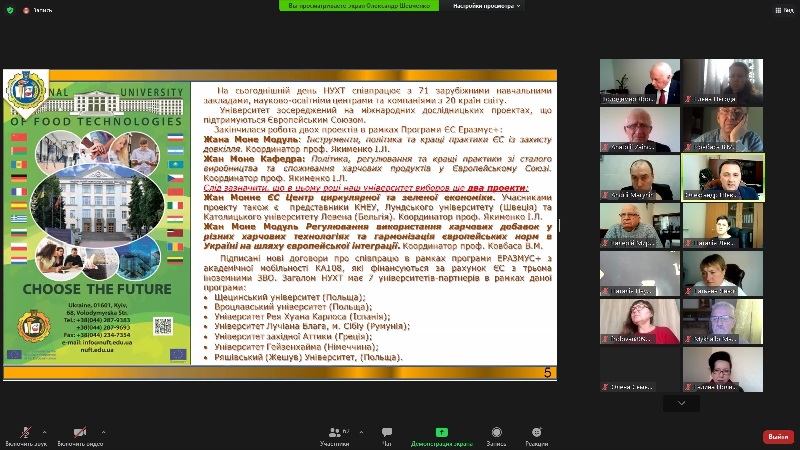Click the university crest at slide top-left
This screenshot has height=450, width=800.
tap(26, 91)
